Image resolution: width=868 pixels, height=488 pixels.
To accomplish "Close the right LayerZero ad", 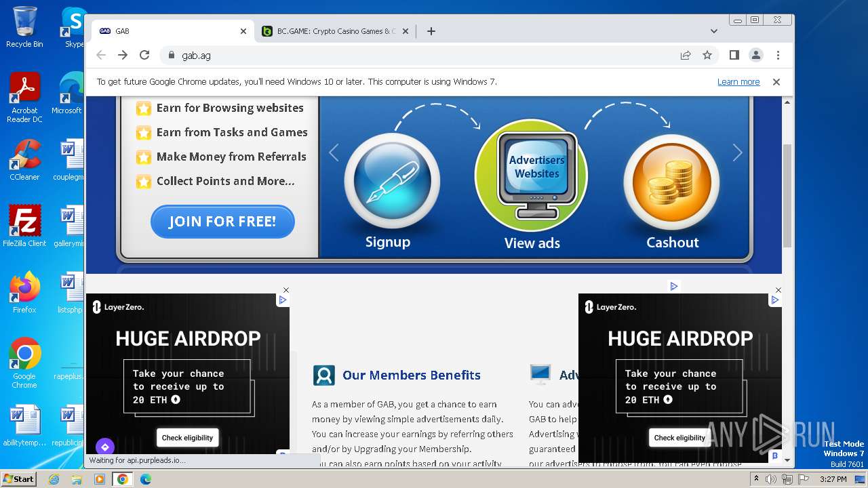I will 778,290.
